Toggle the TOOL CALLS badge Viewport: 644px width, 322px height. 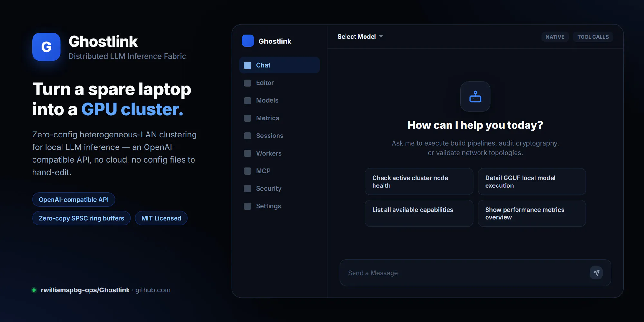[593, 37]
